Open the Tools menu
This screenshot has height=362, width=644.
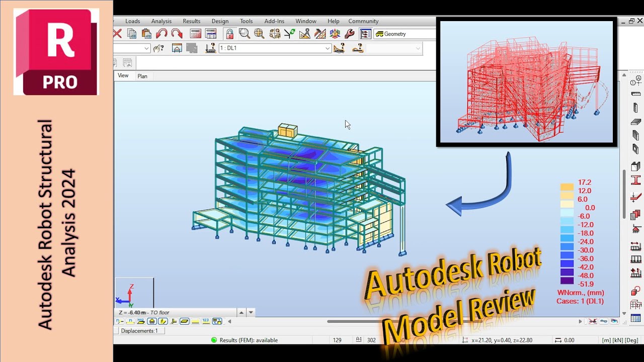coord(247,21)
